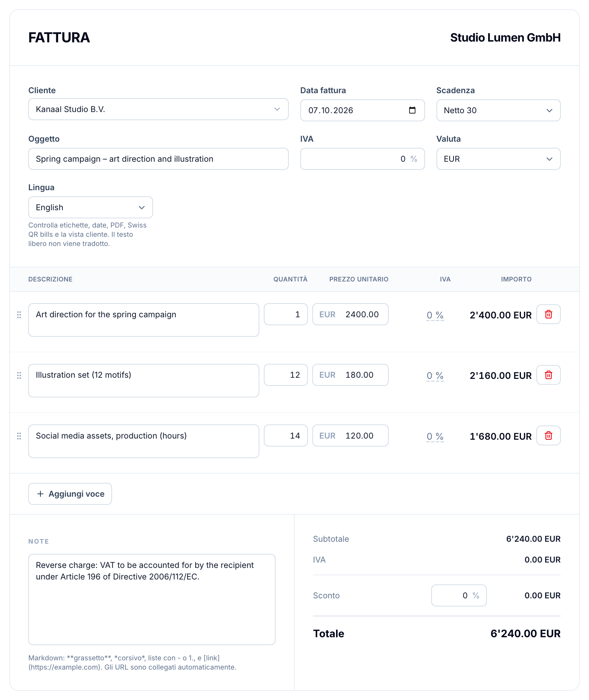Edit the Social media assets description field
The image size is (589, 700).
(x=144, y=441)
